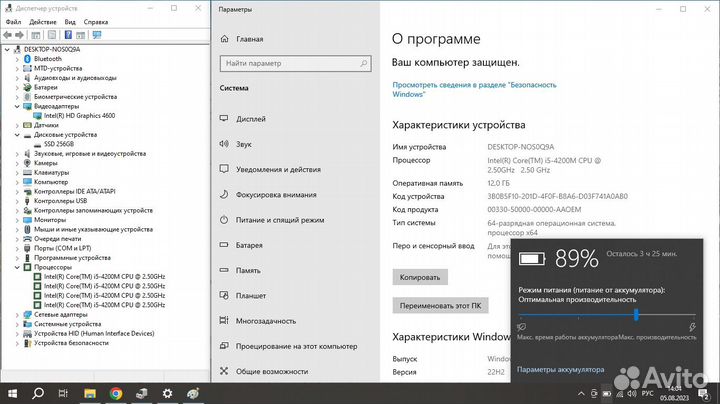720x404 pixels.
Task: Expand the Мониторы category
Action: point(17,220)
